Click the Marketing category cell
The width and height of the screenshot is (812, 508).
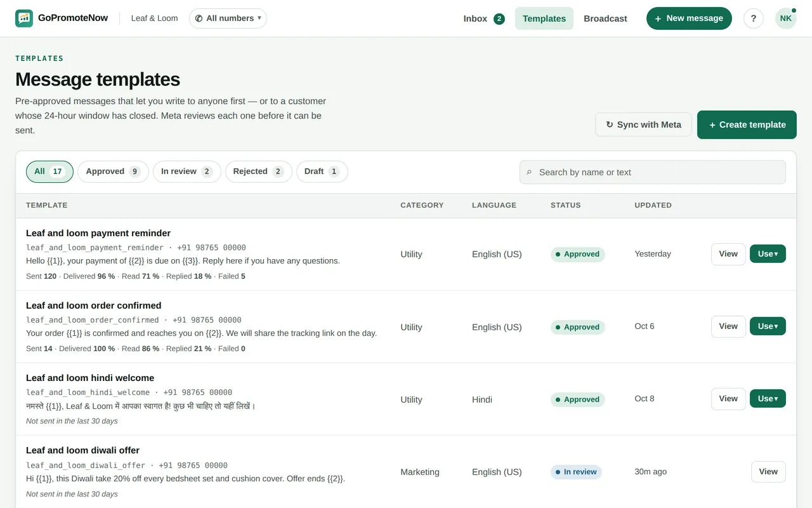click(x=420, y=472)
